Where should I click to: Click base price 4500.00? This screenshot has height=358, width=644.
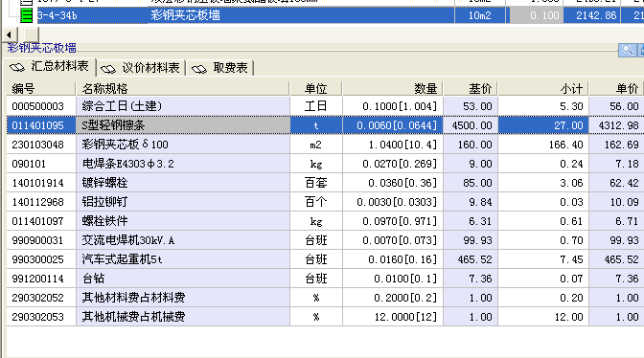point(471,125)
